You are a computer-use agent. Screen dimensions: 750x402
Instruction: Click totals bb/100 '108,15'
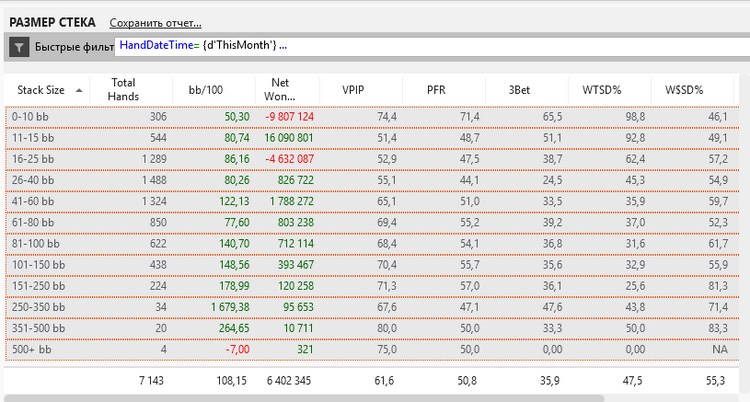tap(232, 381)
